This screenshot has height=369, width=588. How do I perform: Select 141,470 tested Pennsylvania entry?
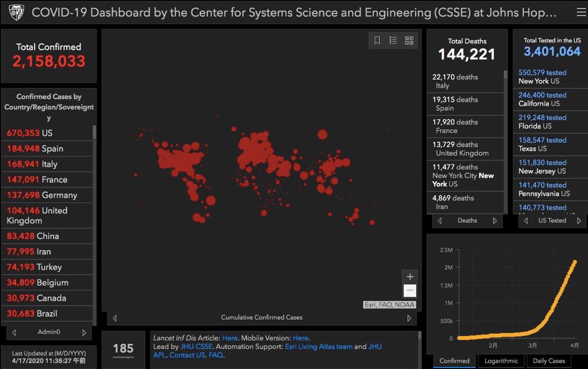[550, 189]
